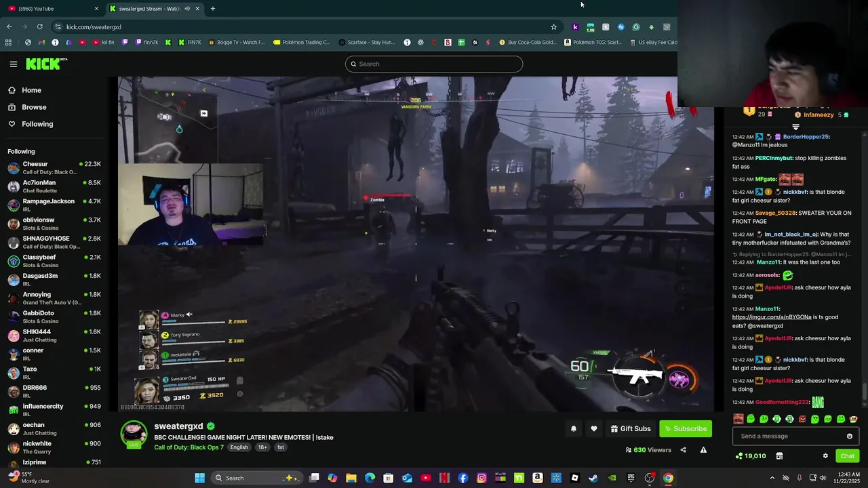
Task: Show hidden system tray icons
Action: 772,478
